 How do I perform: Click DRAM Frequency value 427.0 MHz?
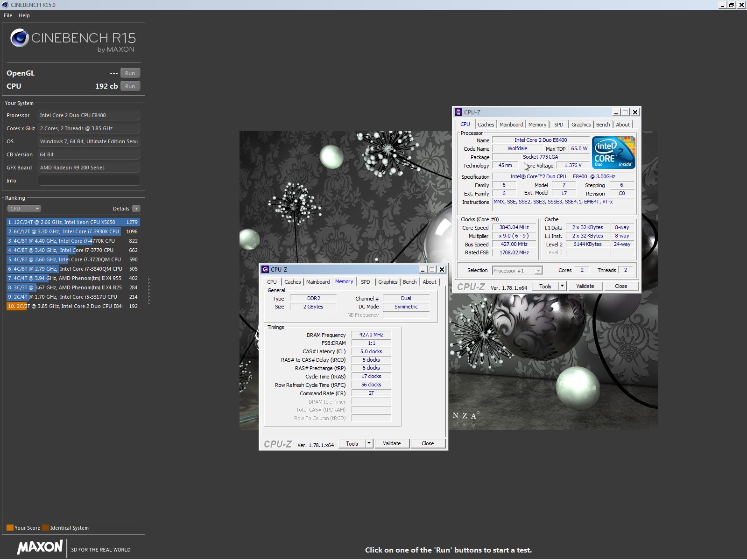coord(371,335)
